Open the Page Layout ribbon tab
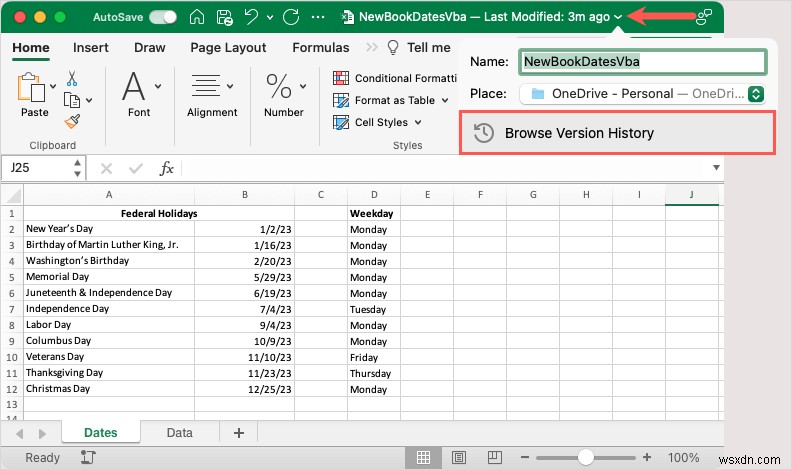This screenshot has width=792, height=470. pyautogui.click(x=228, y=47)
